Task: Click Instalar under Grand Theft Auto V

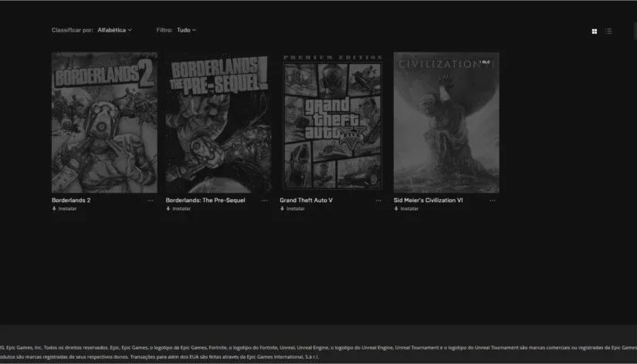Action: [x=293, y=208]
